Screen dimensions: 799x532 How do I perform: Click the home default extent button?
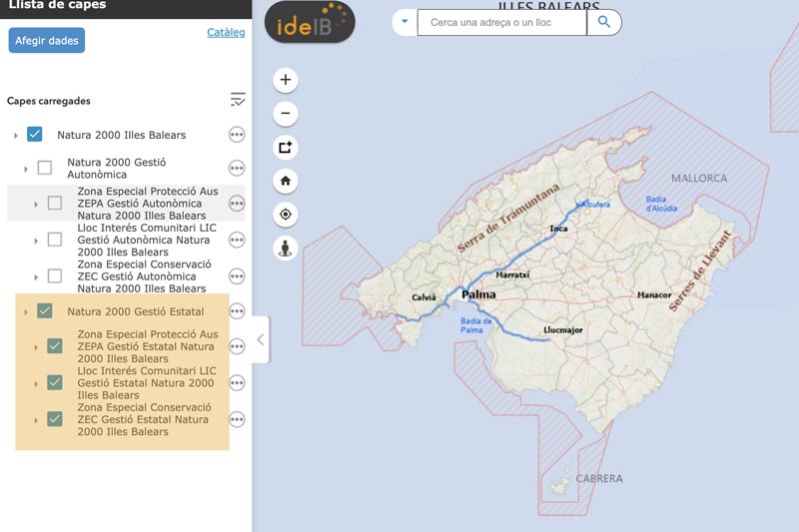pyautogui.click(x=286, y=181)
